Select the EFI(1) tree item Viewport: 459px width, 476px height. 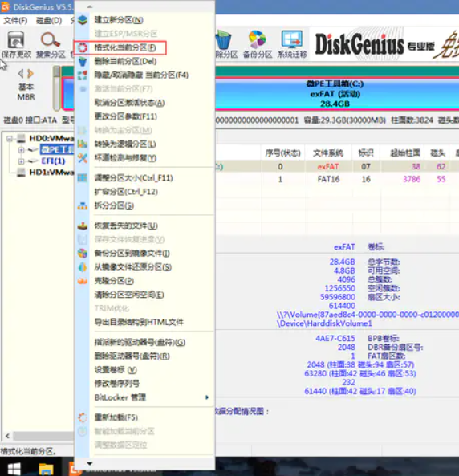[54, 161]
